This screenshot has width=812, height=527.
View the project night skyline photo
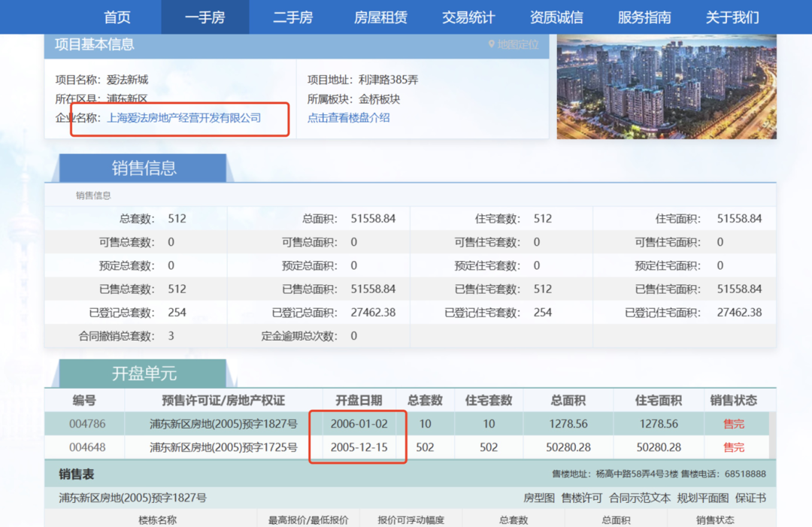[x=666, y=86]
